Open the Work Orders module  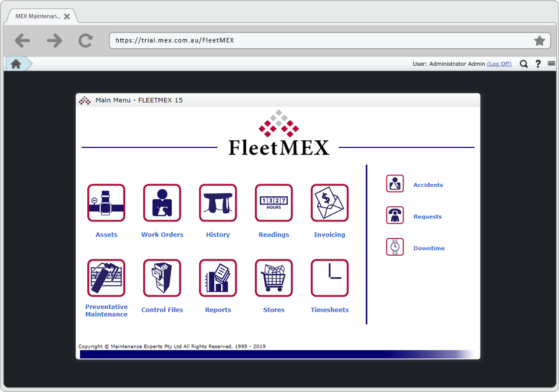[162, 203]
